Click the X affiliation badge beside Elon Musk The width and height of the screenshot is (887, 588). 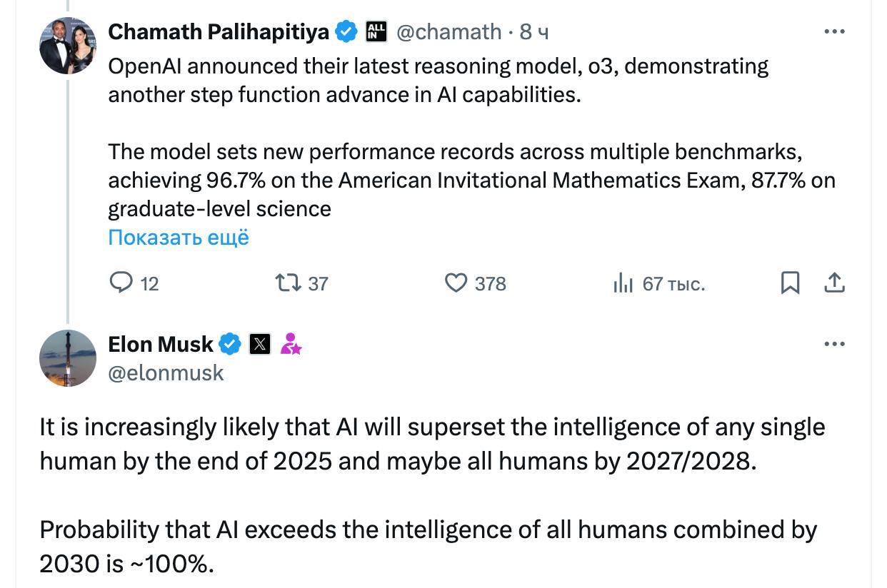tap(260, 345)
